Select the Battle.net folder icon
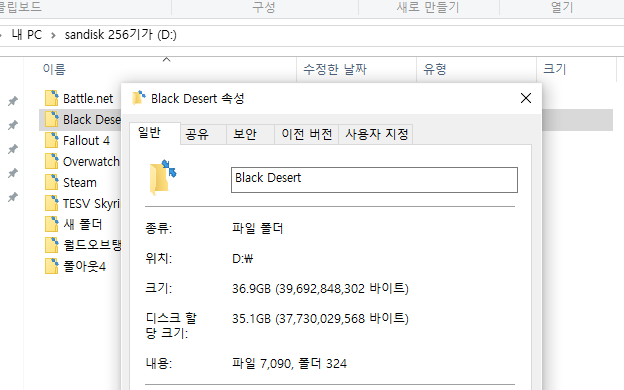Screen dimensions: 624x390 [51, 98]
